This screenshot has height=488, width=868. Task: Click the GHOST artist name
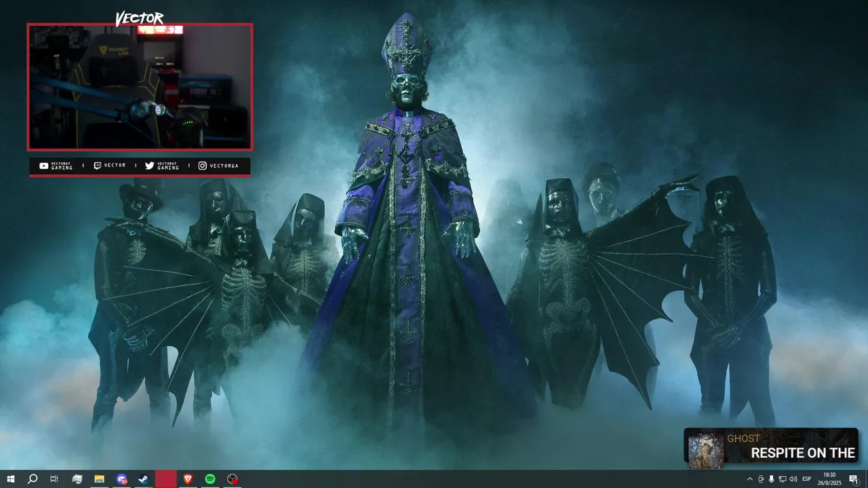[x=743, y=439]
